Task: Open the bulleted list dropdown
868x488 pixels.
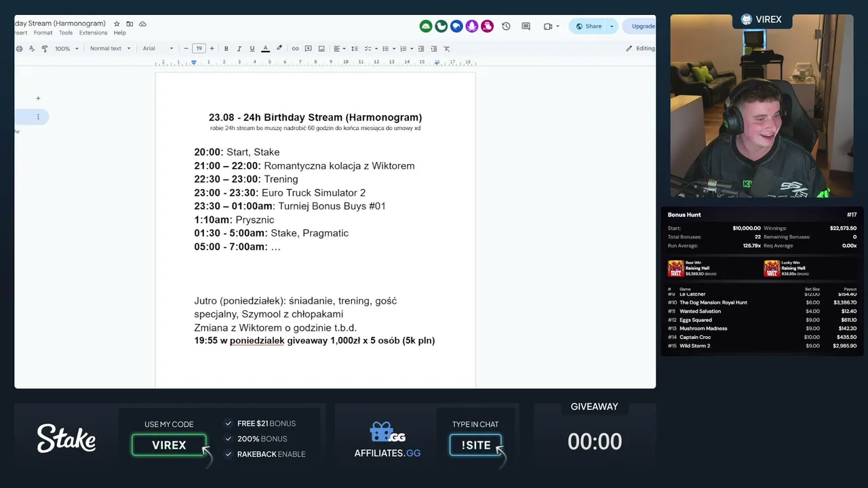Action: click(389, 49)
